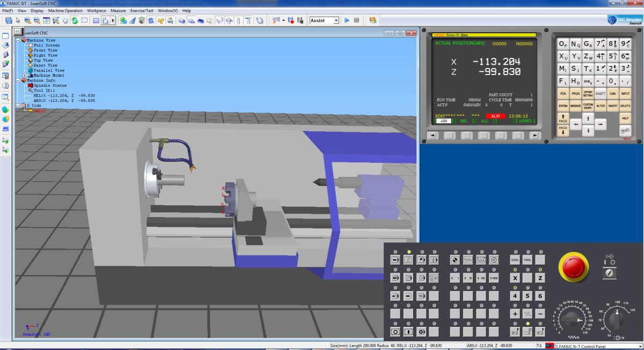
Task: Toggle the X axis select button
Action: (515, 278)
